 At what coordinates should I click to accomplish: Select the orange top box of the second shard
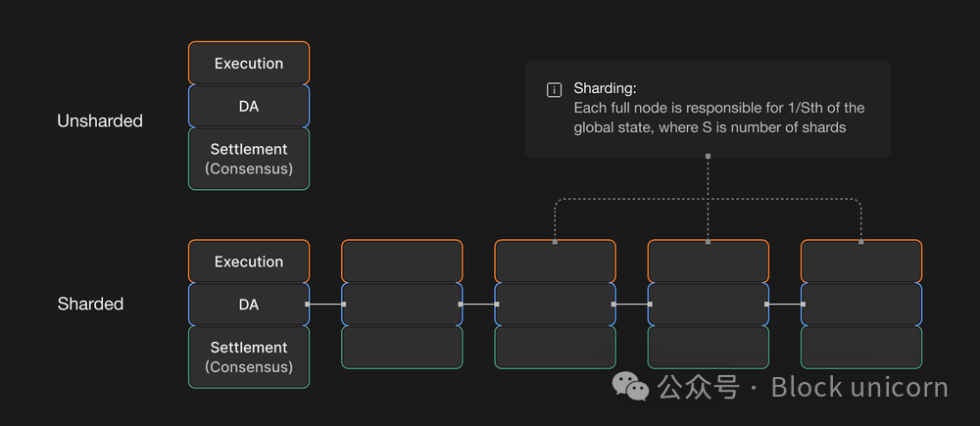402,261
